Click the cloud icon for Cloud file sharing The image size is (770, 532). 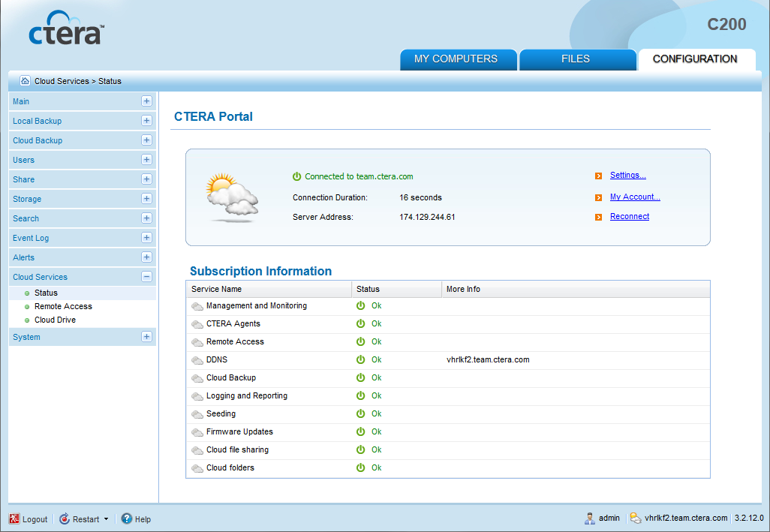197,450
